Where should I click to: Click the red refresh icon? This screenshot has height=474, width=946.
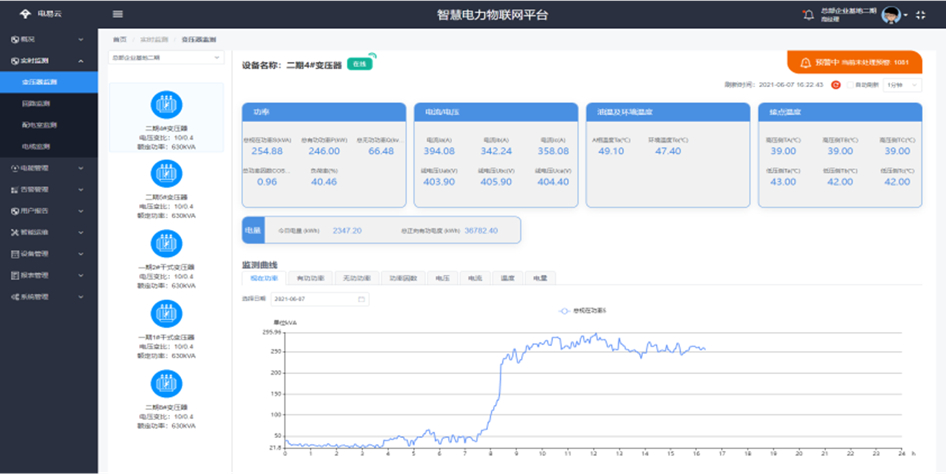(x=836, y=85)
